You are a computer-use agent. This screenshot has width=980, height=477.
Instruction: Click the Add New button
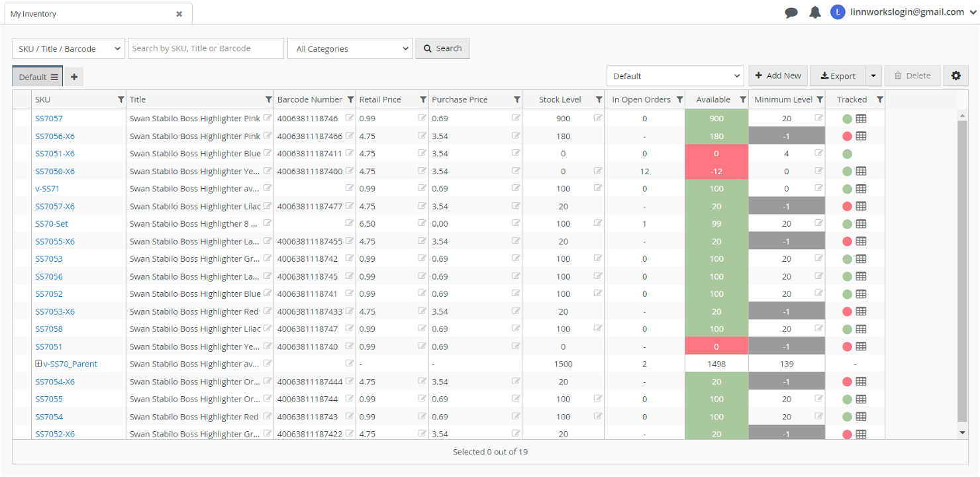[x=778, y=76]
